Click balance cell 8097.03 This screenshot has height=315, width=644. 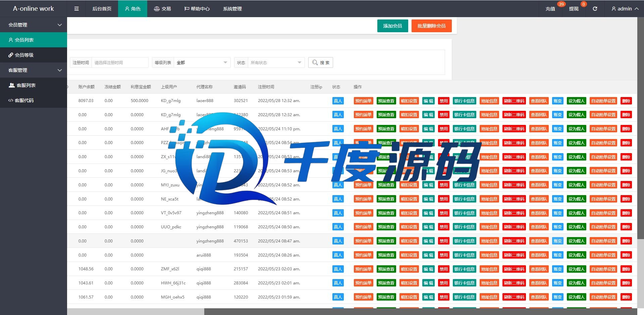click(86, 101)
